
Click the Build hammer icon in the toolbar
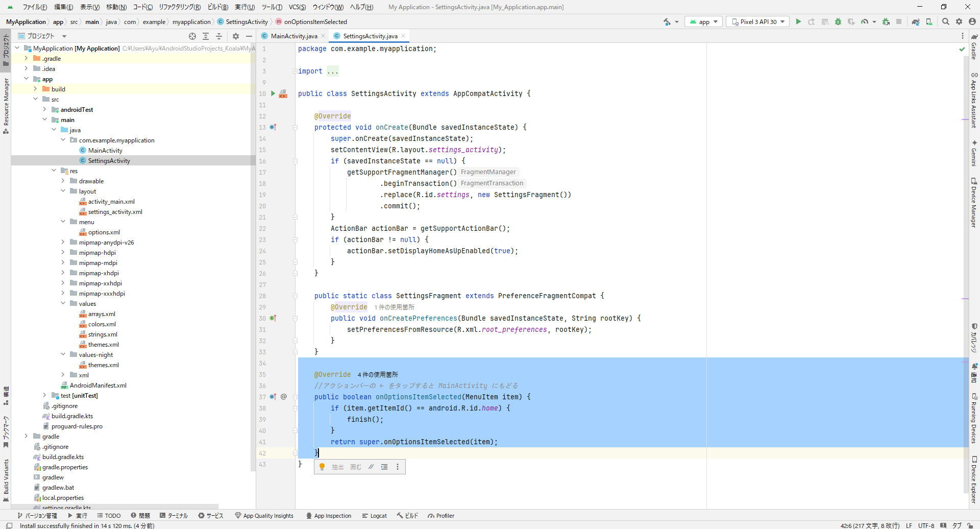(x=667, y=21)
